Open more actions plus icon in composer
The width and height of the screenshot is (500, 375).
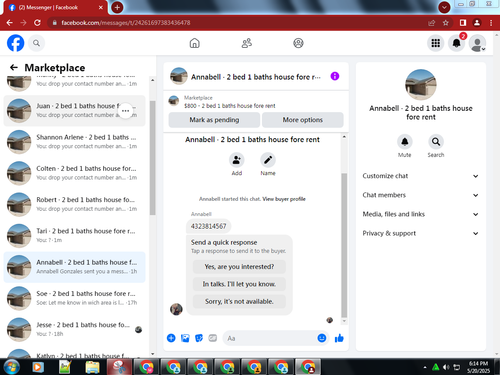click(x=171, y=338)
